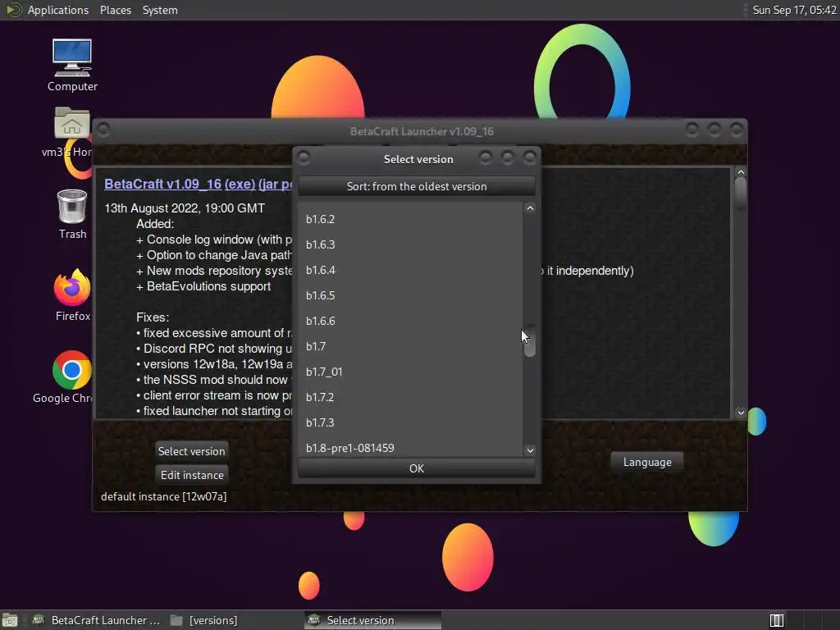Screen dimensions: 840x630
Task: Click Edit instance button in BetaCraft Launcher
Action: [192, 475]
